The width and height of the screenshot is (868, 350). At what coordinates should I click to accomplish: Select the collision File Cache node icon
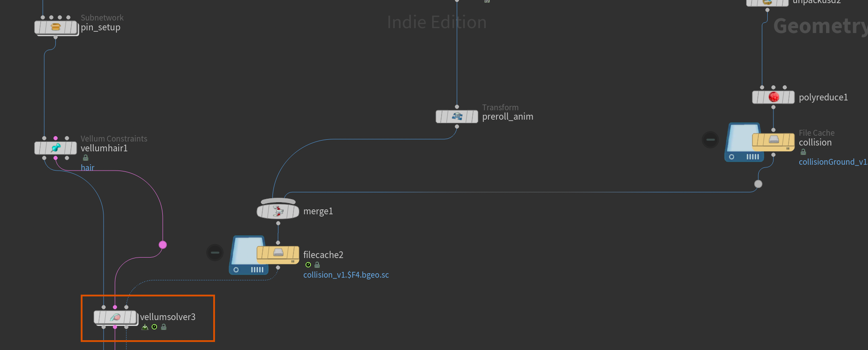coord(773,140)
